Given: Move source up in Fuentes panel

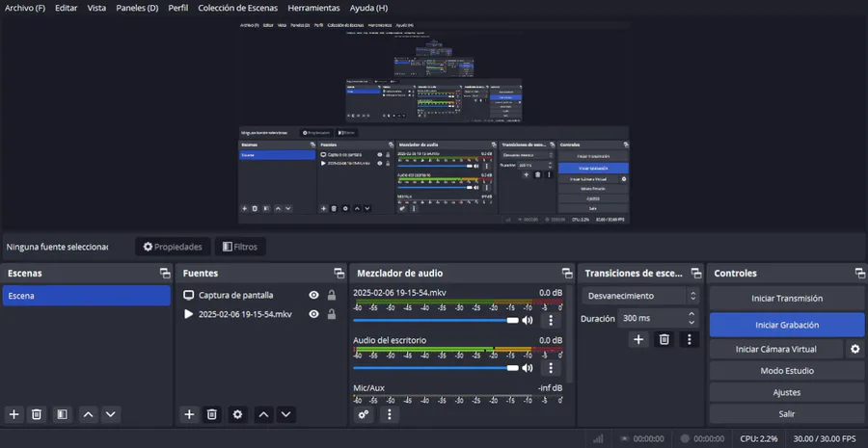Looking at the screenshot, I should click(x=264, y=414).
